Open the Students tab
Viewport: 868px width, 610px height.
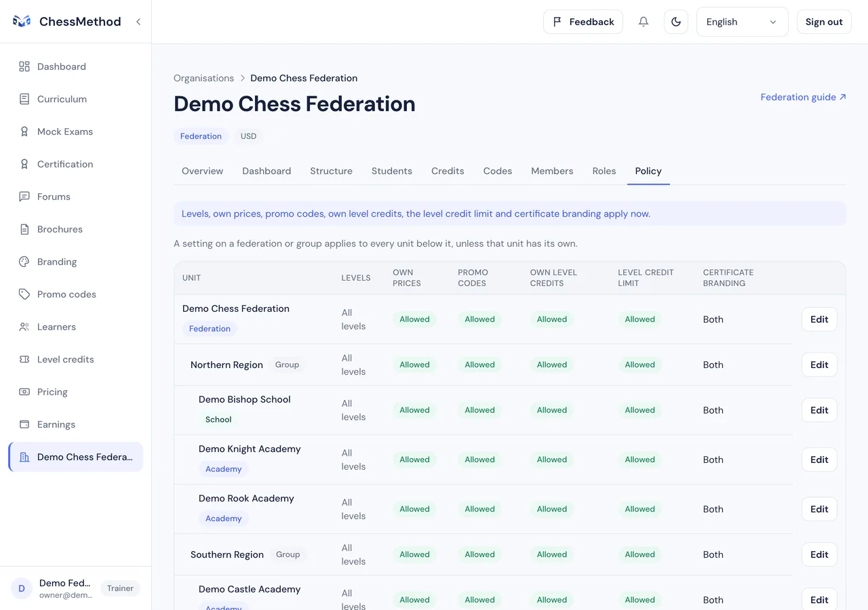[x=392, y=171]
